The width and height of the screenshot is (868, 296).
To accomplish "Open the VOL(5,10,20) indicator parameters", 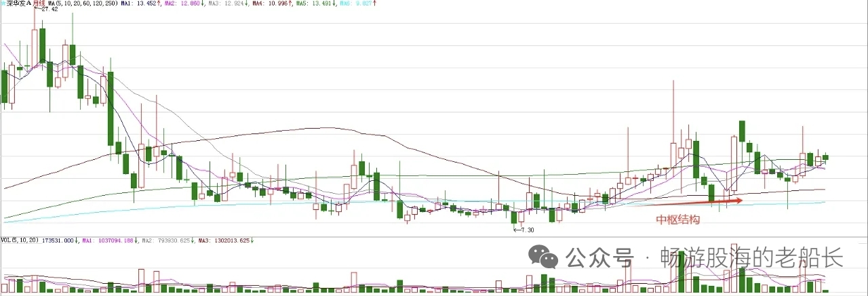I will click(x=20, y=240).
